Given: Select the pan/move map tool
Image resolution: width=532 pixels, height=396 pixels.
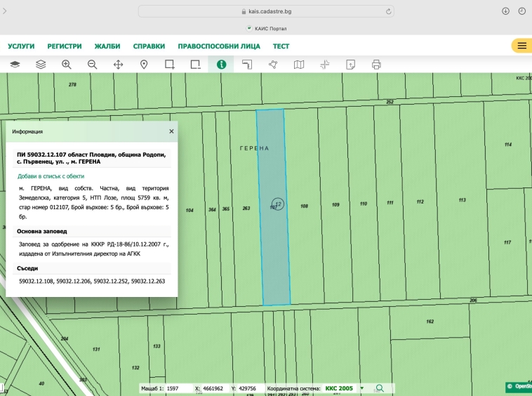Looking at the screenshot, I should pos(118,64).
